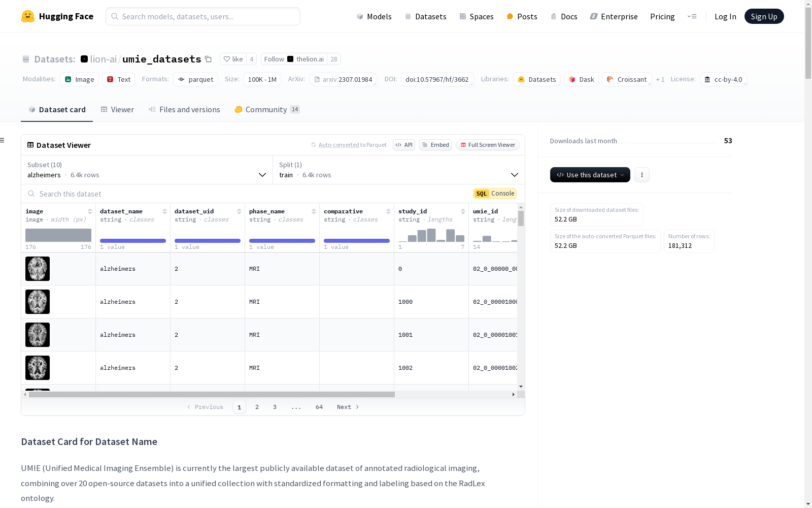Go to page 2 of the viewer
This screenshot has height=508, width=812.
[257, 407]
